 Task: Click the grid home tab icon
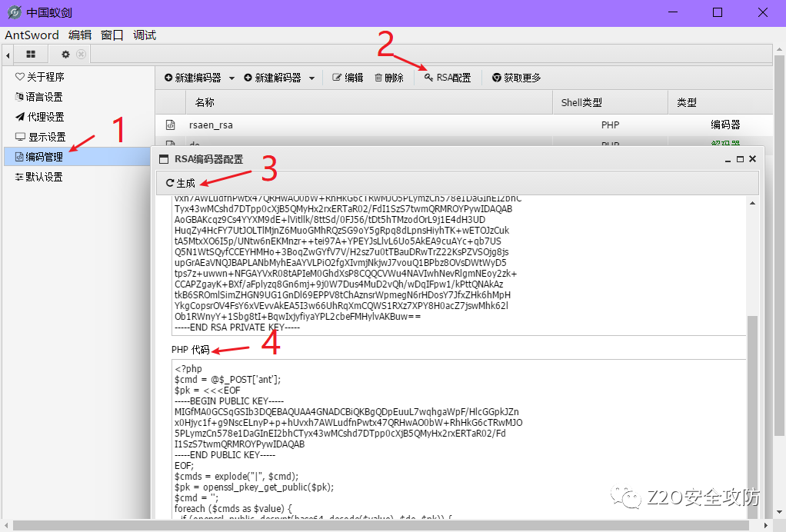pyautogui.click(x=31, y=54)
